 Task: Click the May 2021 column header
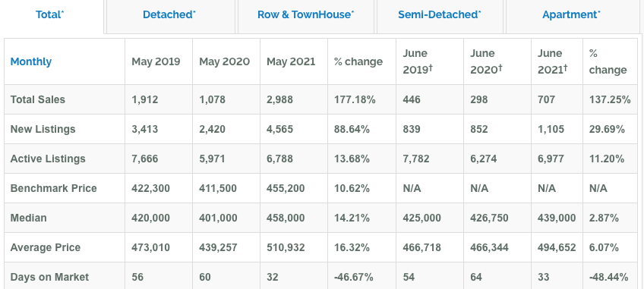tap(291, 62)
